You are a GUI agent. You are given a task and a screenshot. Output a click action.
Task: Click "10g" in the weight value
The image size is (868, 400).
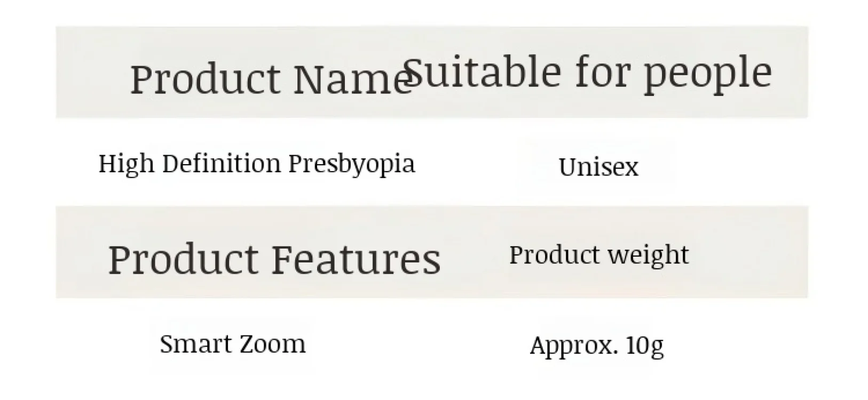[644, 346]
